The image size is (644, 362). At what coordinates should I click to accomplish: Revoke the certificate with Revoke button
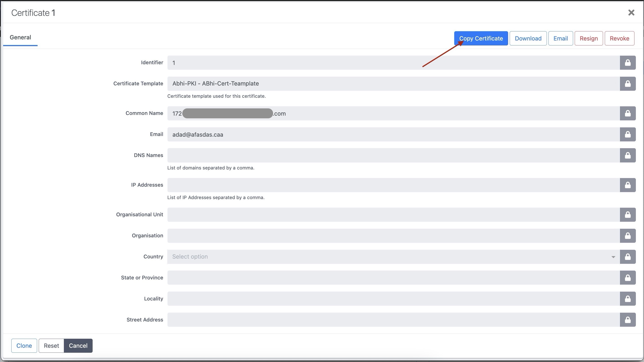[x=619, y=38]
